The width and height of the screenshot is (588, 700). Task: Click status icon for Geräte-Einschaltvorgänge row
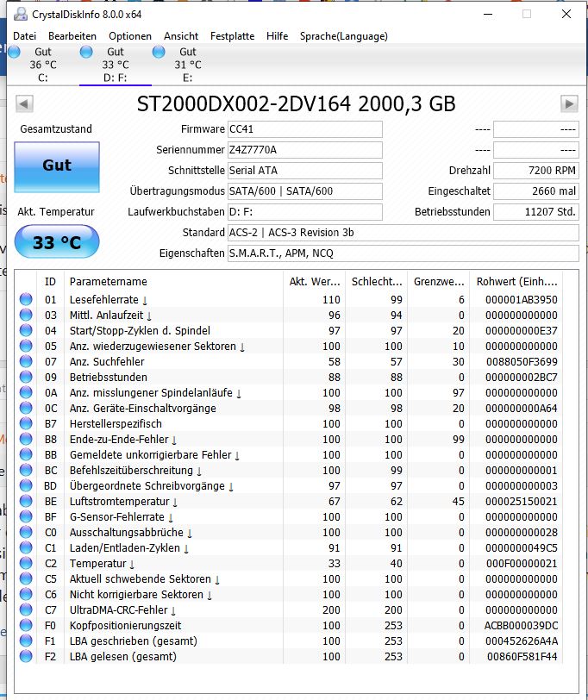[x=26, y=408]
